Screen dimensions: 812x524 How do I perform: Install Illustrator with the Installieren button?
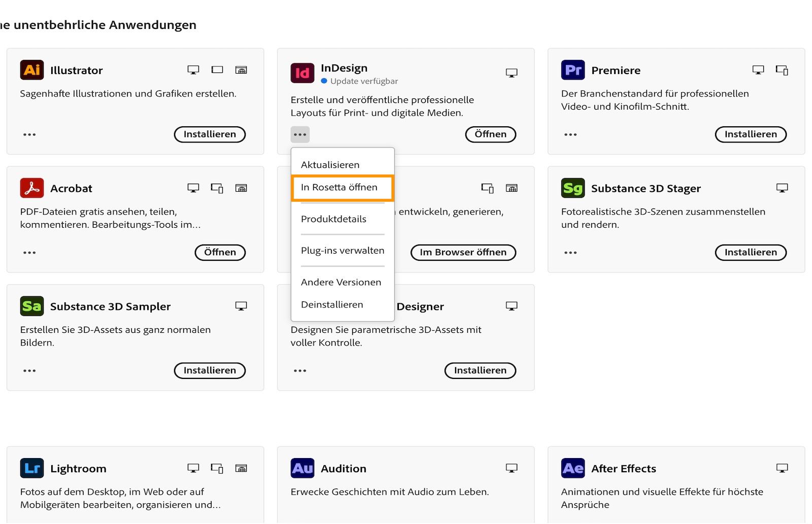click(210, 134)
